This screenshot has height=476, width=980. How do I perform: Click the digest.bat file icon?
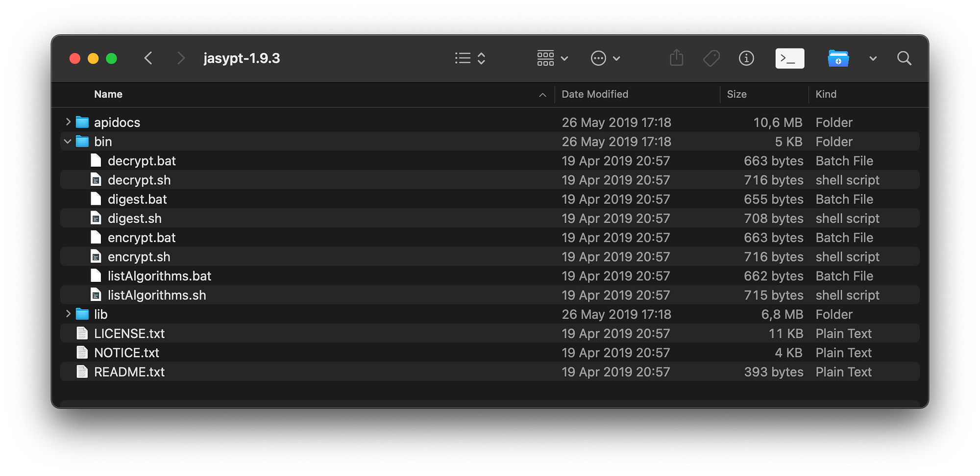coord(96,199)
